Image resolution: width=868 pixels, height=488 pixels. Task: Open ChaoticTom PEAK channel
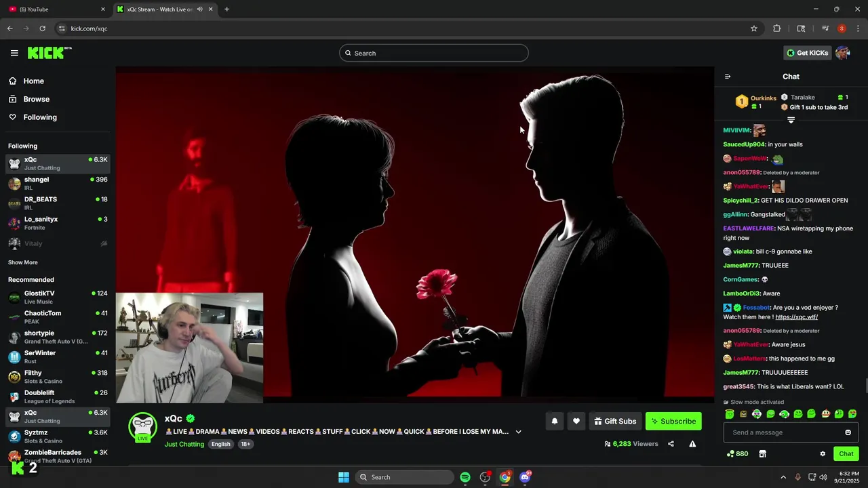pos(58,317)
